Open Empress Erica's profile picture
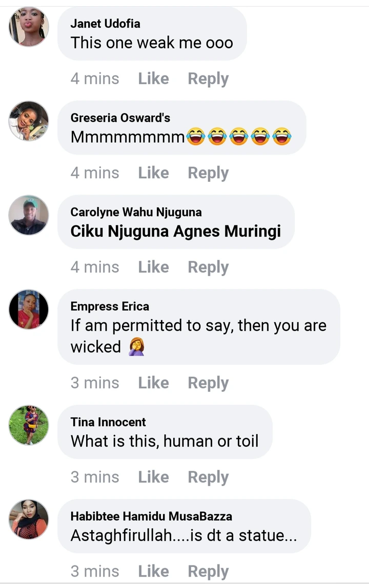Viewport: 369px width, 588px height. click(29, 309)
